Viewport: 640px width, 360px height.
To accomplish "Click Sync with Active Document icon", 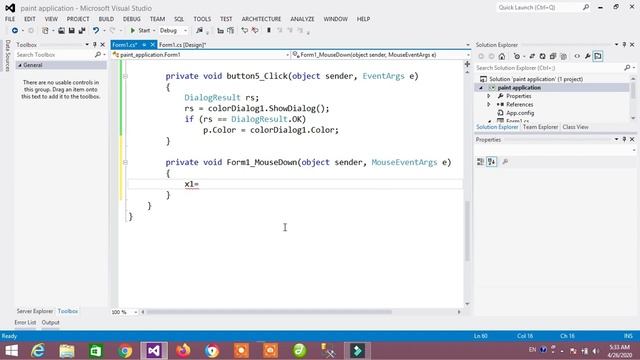I will 532,56.
